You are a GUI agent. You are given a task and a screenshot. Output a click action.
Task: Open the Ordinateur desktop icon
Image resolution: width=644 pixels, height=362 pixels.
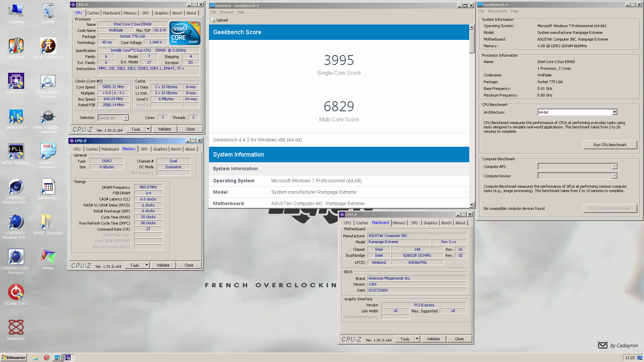tap(16, 13)
